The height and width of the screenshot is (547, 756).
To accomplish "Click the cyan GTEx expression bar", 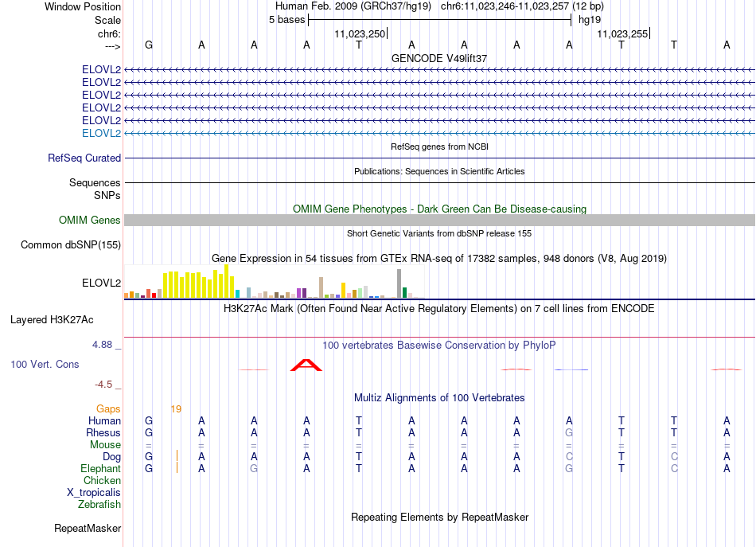I will tap(238, 294).
